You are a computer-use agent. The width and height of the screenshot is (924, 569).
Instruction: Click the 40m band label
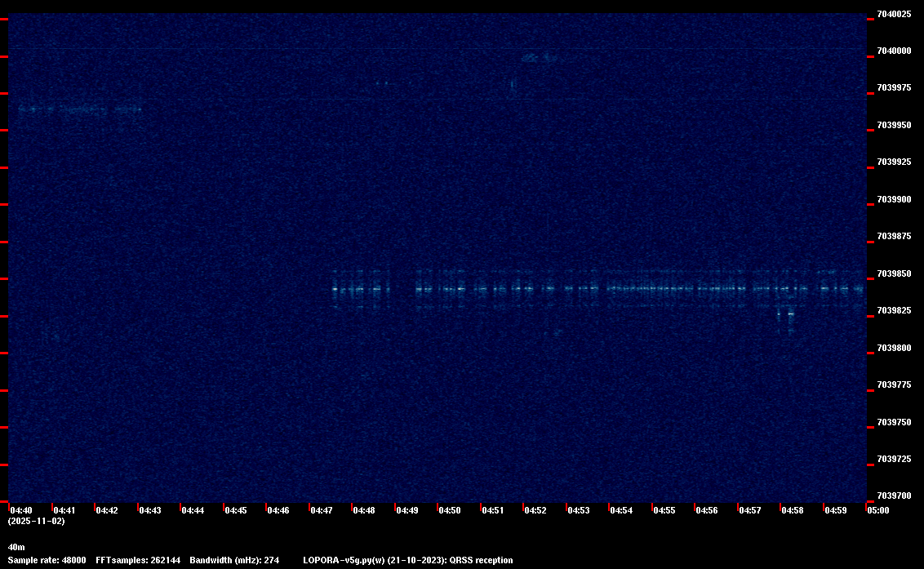click(x=16, y=547)
